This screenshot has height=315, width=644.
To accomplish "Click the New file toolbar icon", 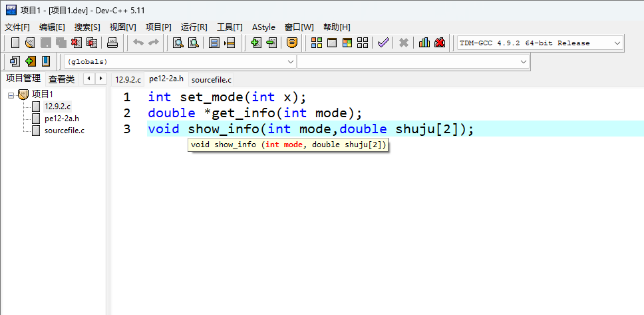I will click(x=15, y=43).
